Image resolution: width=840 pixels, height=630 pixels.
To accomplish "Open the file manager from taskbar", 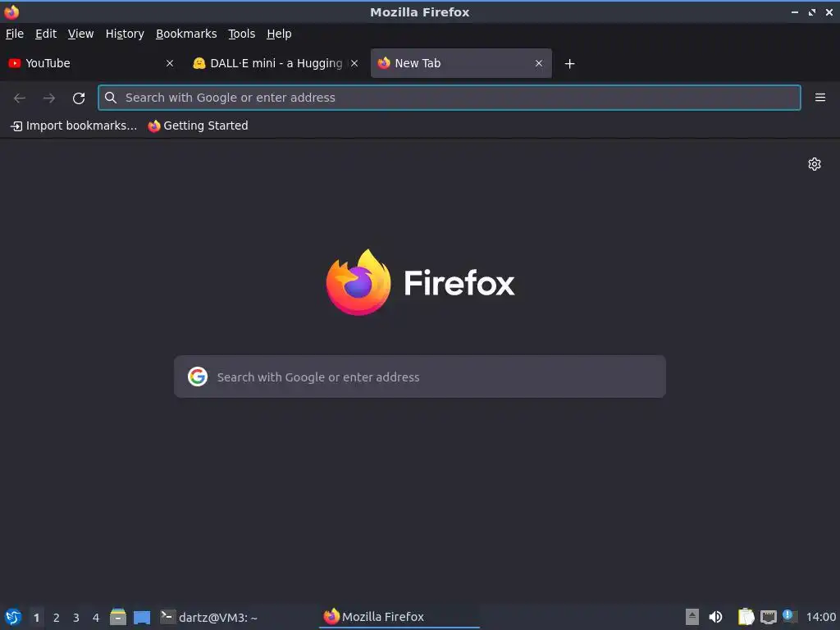I will coord(118,617).
